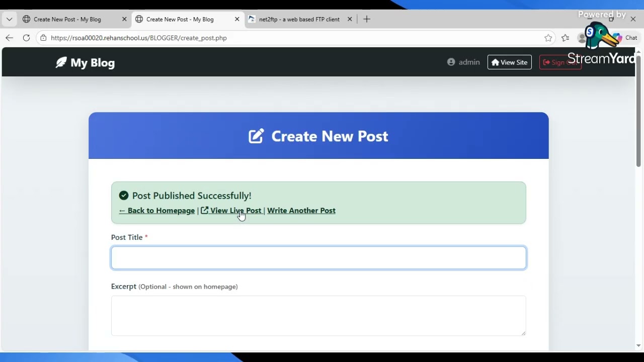Click the admin user icon

(x=451, y=62)
